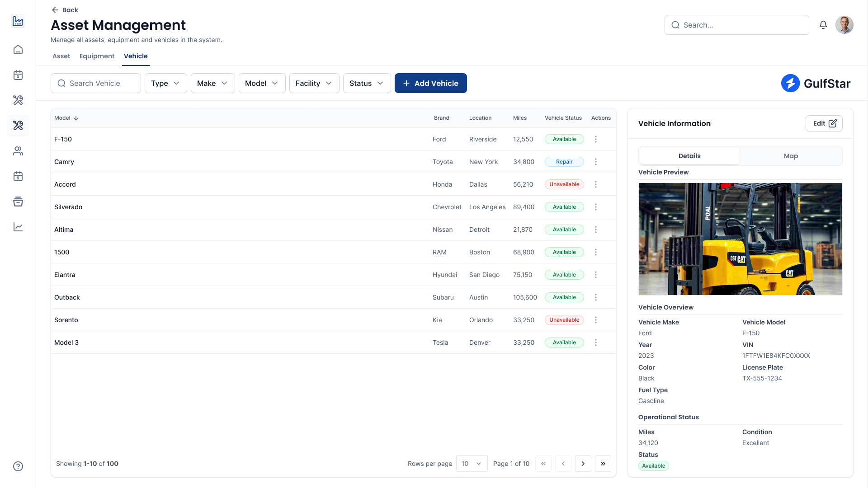Click the Edit button in Vehicle Information
Viewport: 868px width, 488px height.
click(x=824, y=123)
